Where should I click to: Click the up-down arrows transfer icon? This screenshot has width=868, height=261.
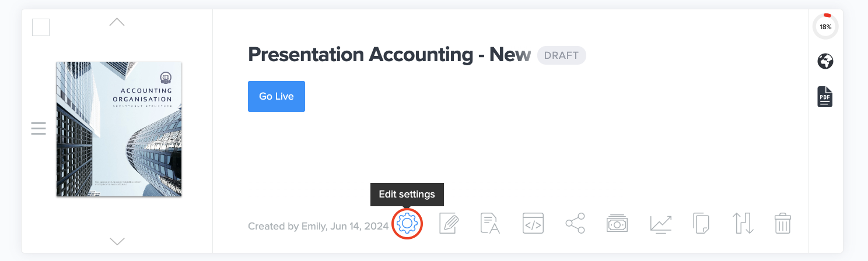(743, 224)
